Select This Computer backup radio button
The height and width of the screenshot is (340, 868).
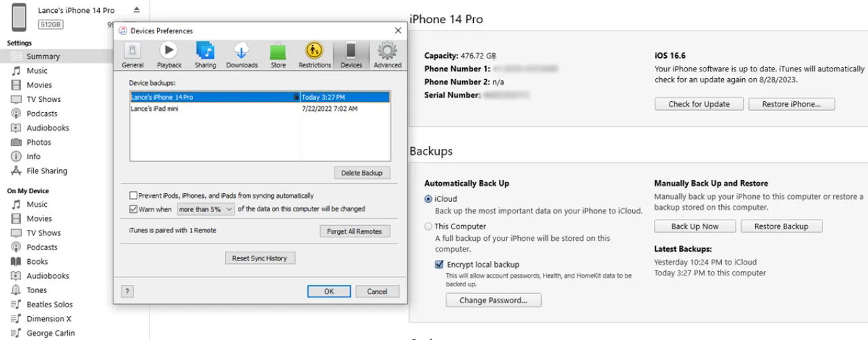tap(428, 226)
